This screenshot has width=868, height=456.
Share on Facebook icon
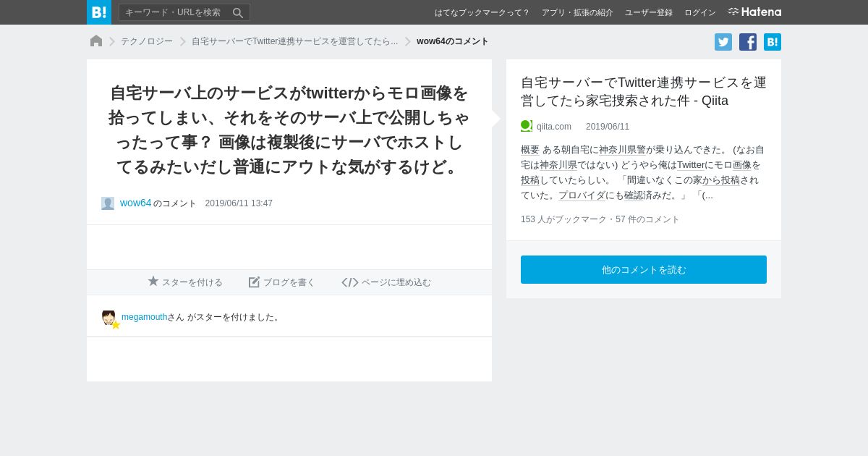tap(748, 42)
